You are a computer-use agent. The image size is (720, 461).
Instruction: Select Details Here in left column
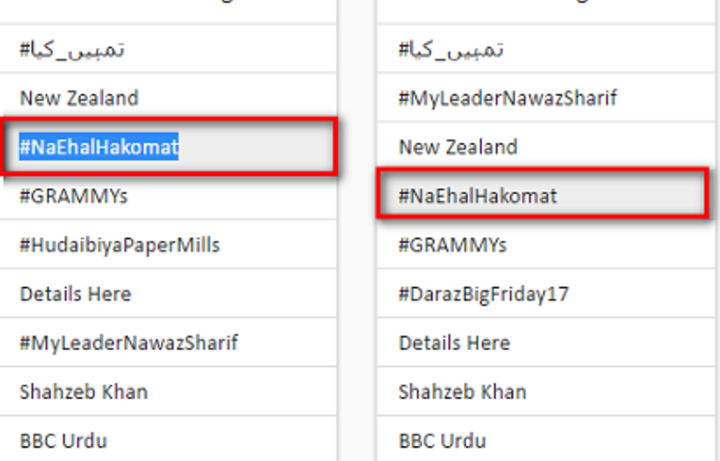76,294
